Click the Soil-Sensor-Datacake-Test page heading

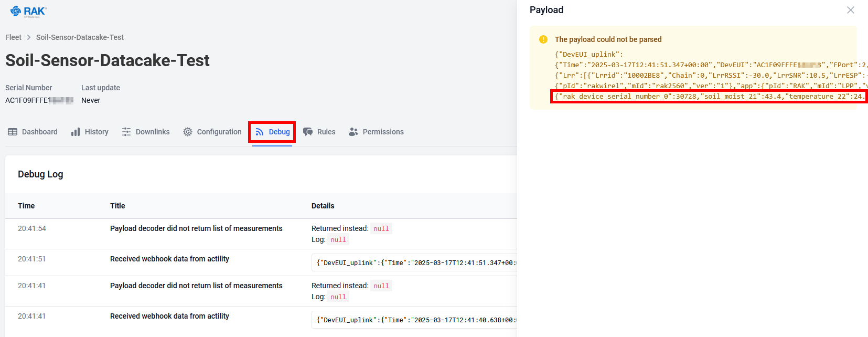pyautogui.click(x=108, y=60)
